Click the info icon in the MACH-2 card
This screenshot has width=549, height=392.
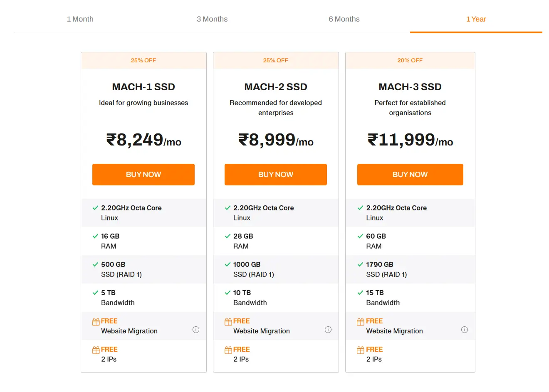click(x=328, y=329)
